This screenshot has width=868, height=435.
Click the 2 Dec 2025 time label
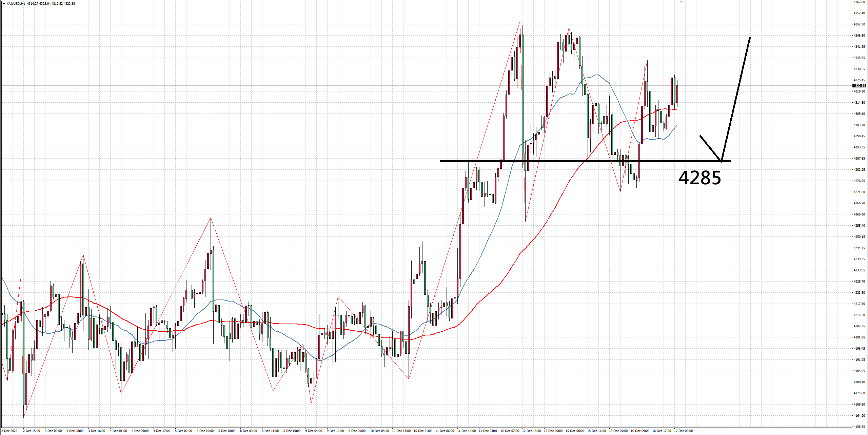9,431
